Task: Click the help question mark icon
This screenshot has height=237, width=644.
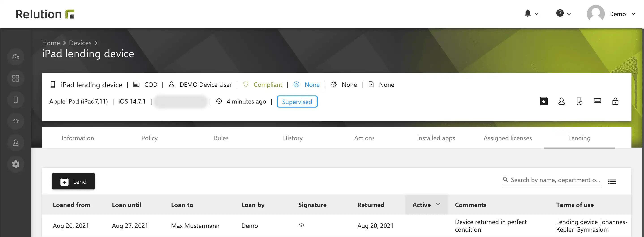Action: pyautogui.click(x=560, y=13)
